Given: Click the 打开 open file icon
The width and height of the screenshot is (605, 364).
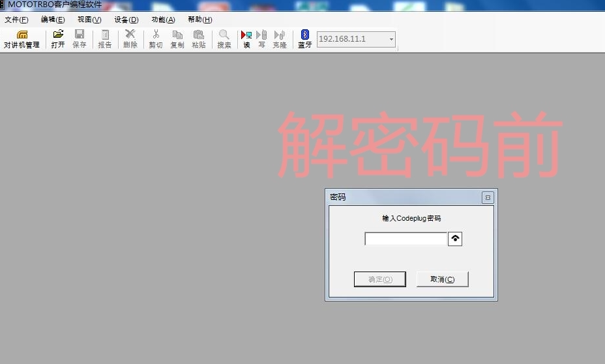Looking at the screenshot, I should (x=58, y=39).
